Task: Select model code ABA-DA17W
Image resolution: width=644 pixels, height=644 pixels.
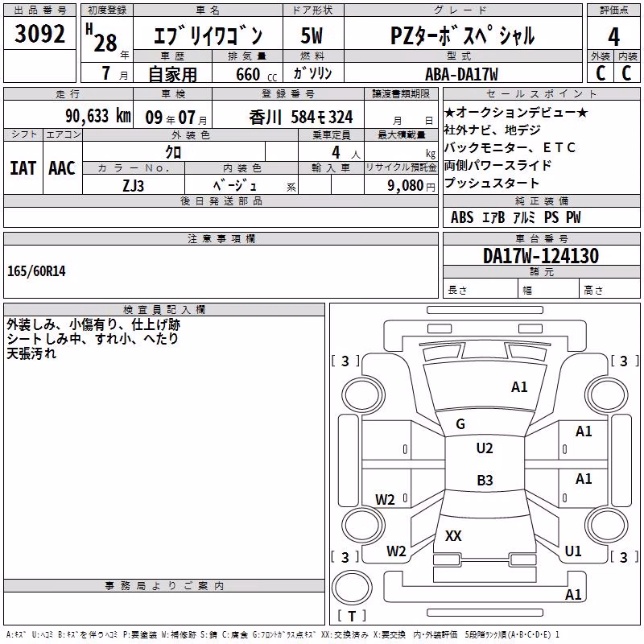Action: pos(461,74)
